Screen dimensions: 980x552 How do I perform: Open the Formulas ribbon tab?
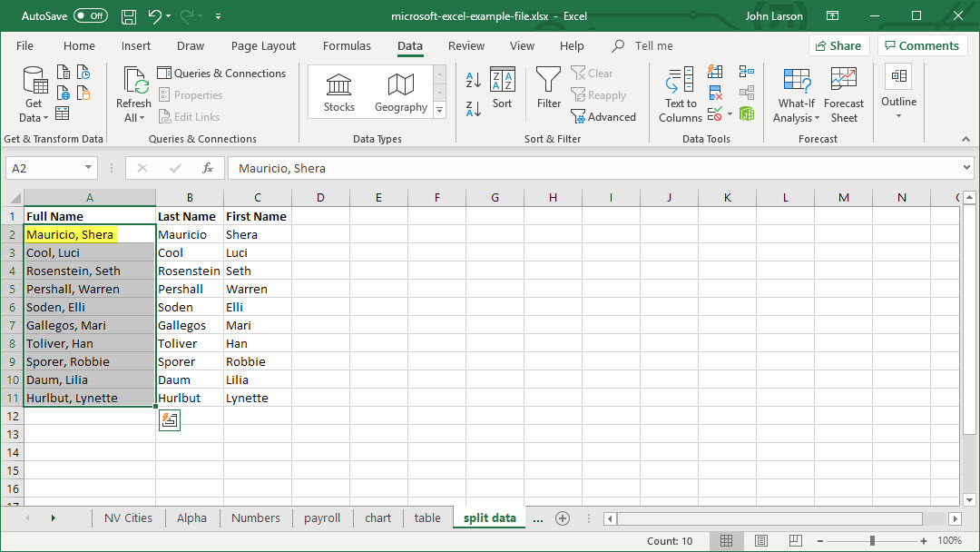click(x=347, y=46)
